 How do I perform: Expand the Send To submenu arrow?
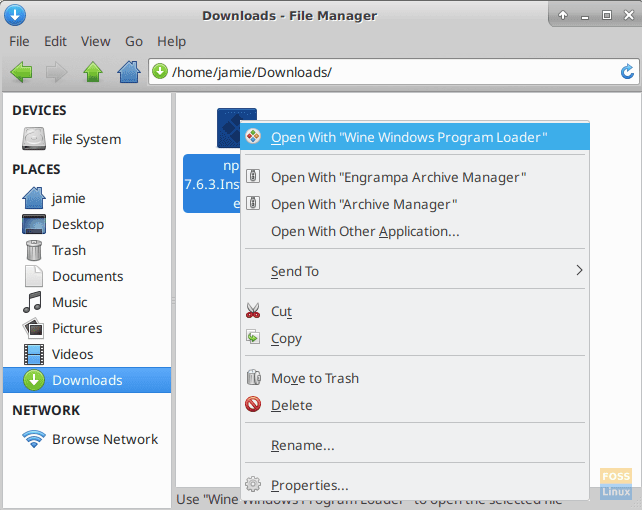(579, 270)
